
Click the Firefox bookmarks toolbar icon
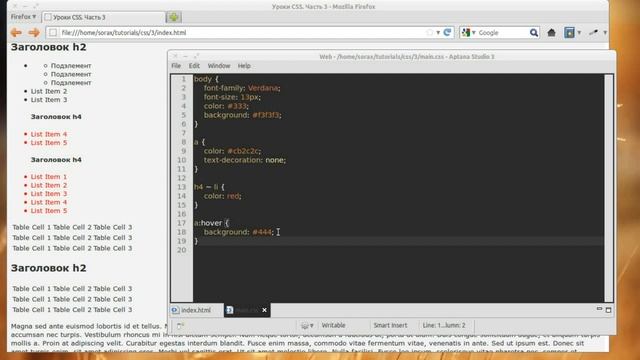click(x=569, y=33)
